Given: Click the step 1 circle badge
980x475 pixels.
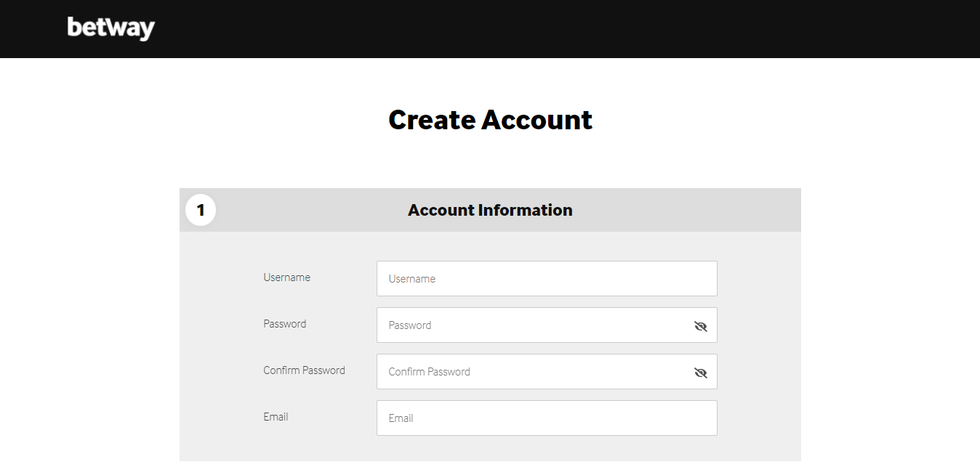Looking at the screenshot, I should (201, 211).
